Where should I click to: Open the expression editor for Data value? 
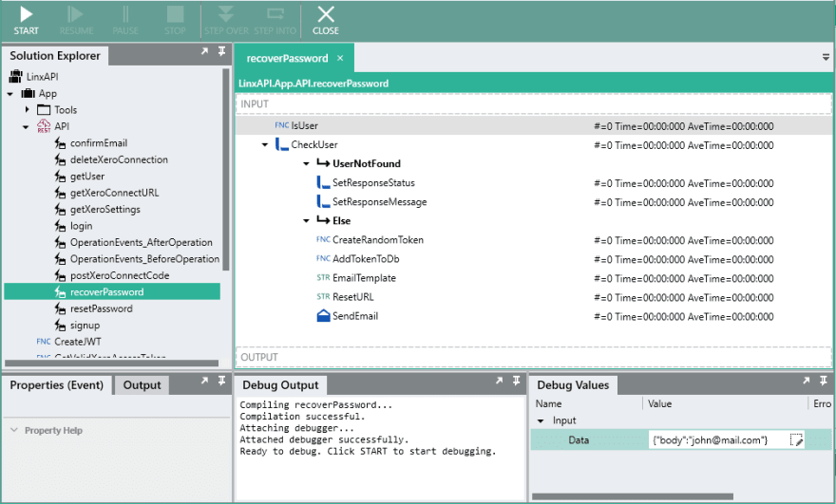tap(796, 440)
